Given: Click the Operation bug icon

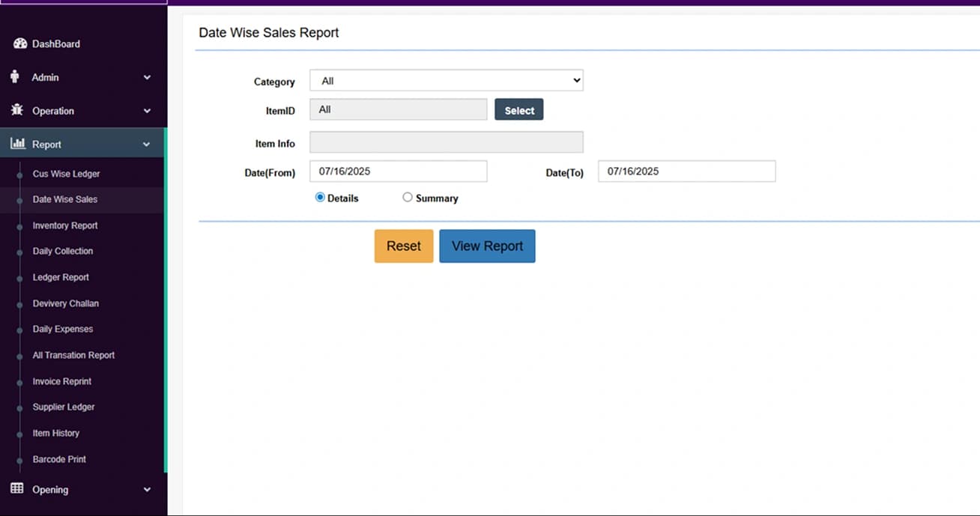Looking at the screenshot, I should 17,110.
